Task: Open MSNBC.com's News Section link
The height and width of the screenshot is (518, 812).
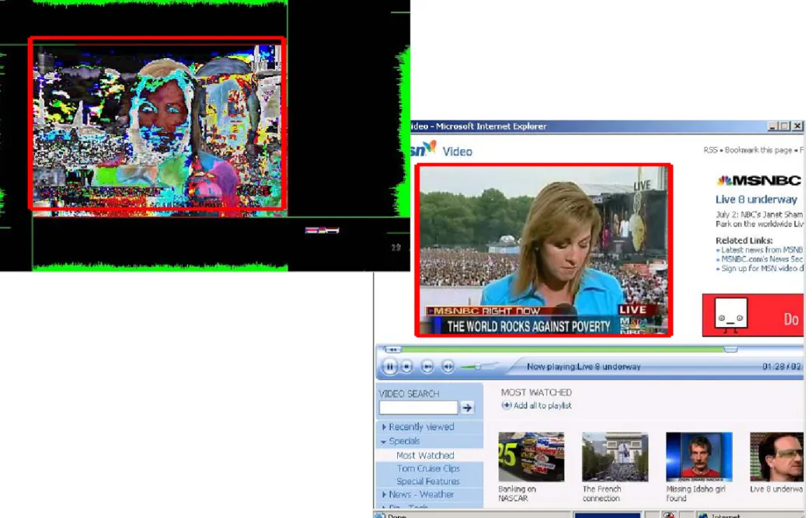Action: coord(761,259)
